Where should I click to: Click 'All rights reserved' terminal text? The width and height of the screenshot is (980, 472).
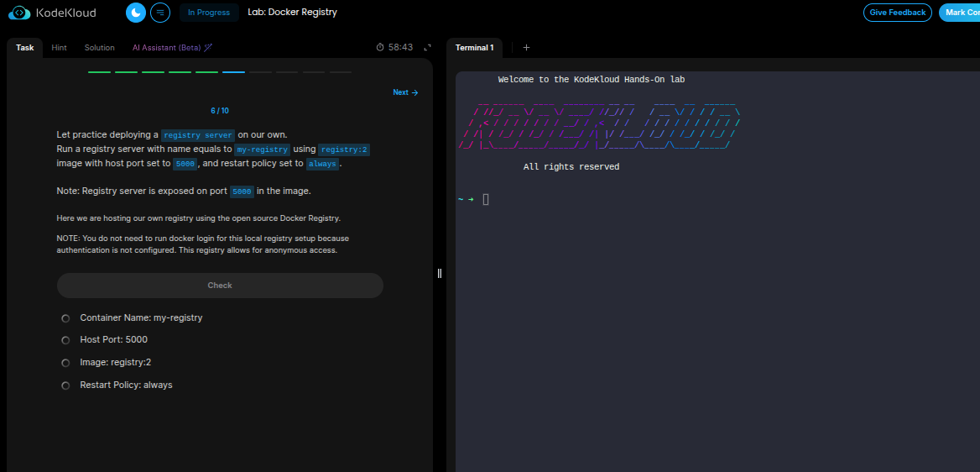(x=571, y=167)
